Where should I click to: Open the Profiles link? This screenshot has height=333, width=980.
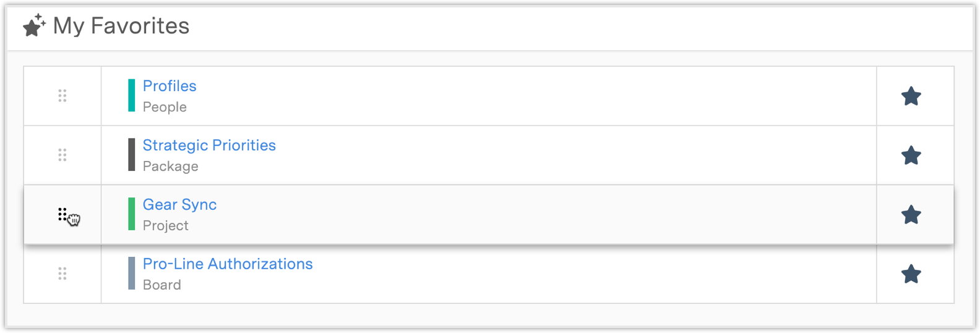tap(170, 86)
